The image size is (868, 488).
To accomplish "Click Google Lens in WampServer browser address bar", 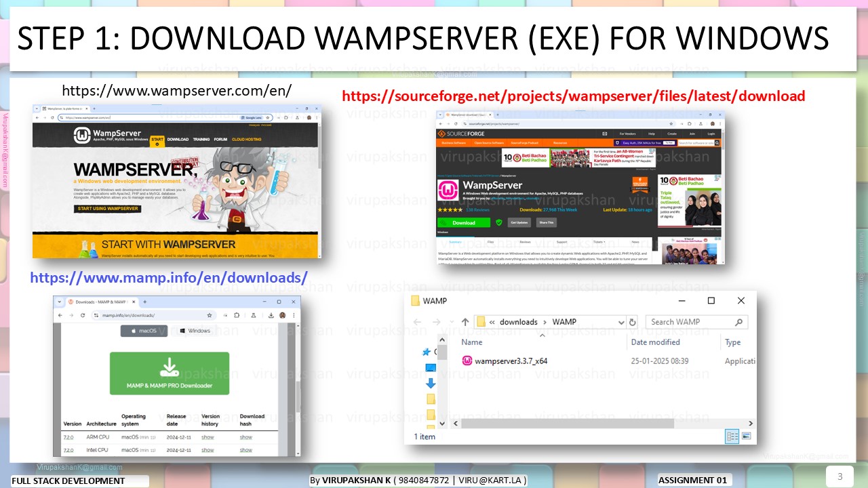I will [251, 117].
